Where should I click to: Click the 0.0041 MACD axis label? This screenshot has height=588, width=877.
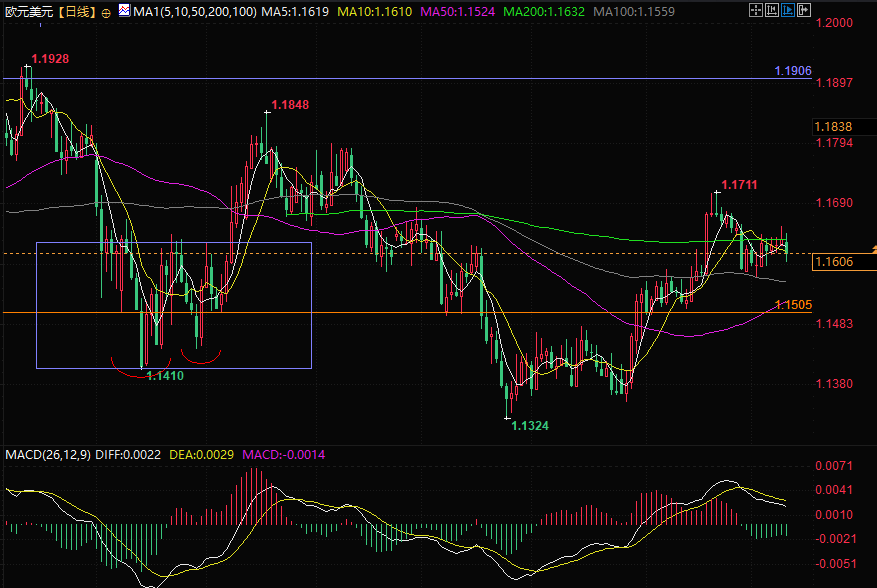coord(834,490)
